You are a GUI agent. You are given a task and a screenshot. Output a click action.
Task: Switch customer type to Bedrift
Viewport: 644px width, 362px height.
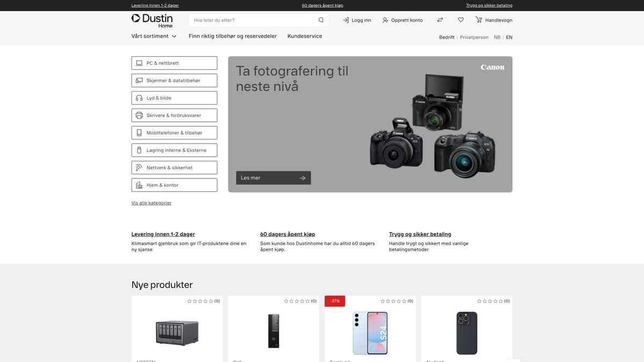pyautogui.click(x=447, y=38)
